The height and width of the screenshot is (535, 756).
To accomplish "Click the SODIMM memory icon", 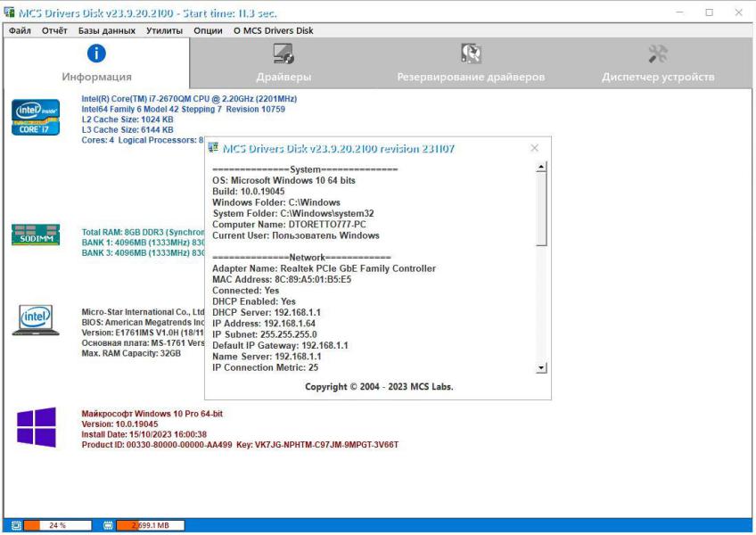I will tap(36, 235).
